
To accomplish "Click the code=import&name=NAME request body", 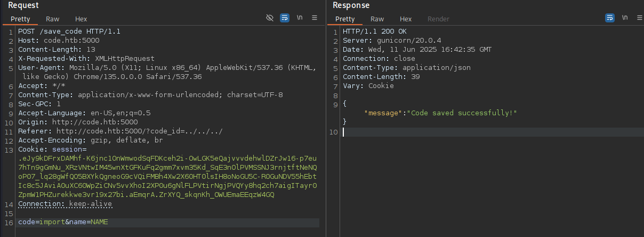I will click(63, 222).
